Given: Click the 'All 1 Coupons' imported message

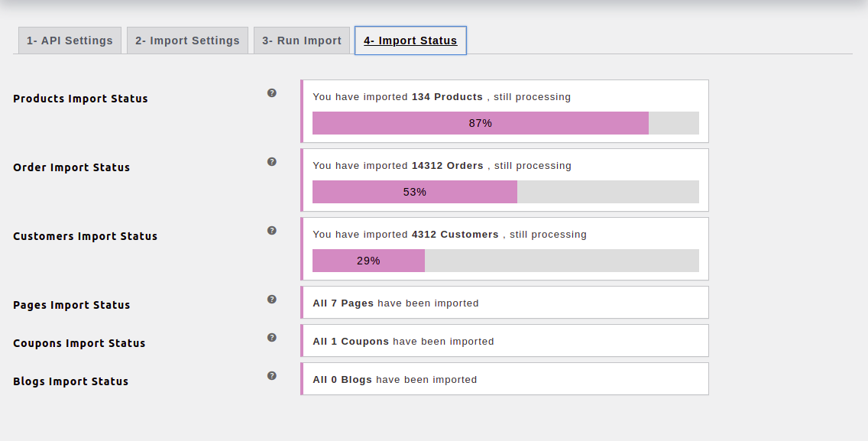Looking at the screenshot, I should 403,342.
